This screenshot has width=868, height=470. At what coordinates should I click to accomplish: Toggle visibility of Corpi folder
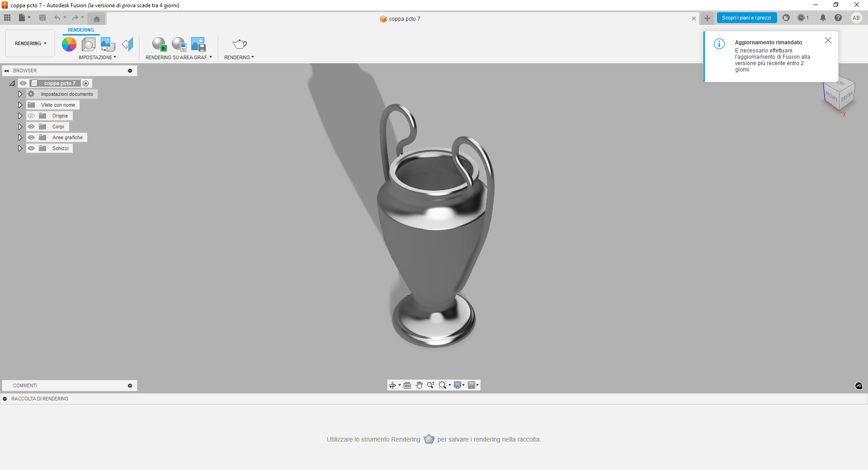(x=31, y=127)
